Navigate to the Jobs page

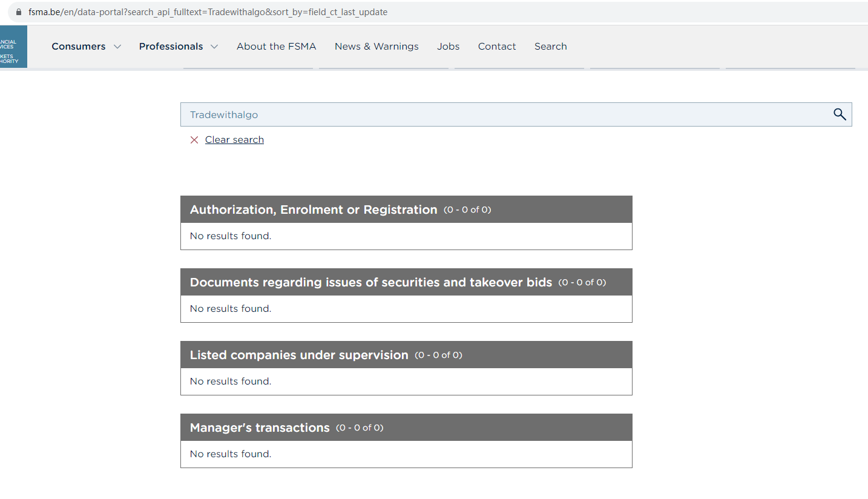[448, 47]
